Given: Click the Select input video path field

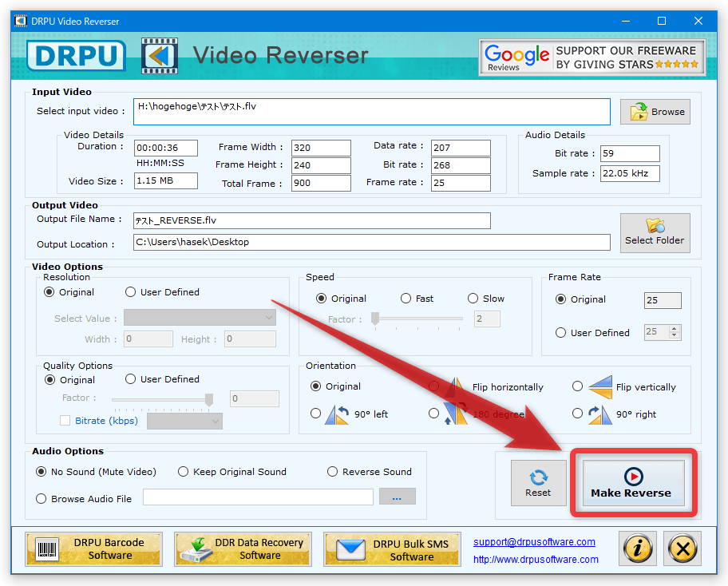Looking at the screenshot, I should tap(372, 112).
